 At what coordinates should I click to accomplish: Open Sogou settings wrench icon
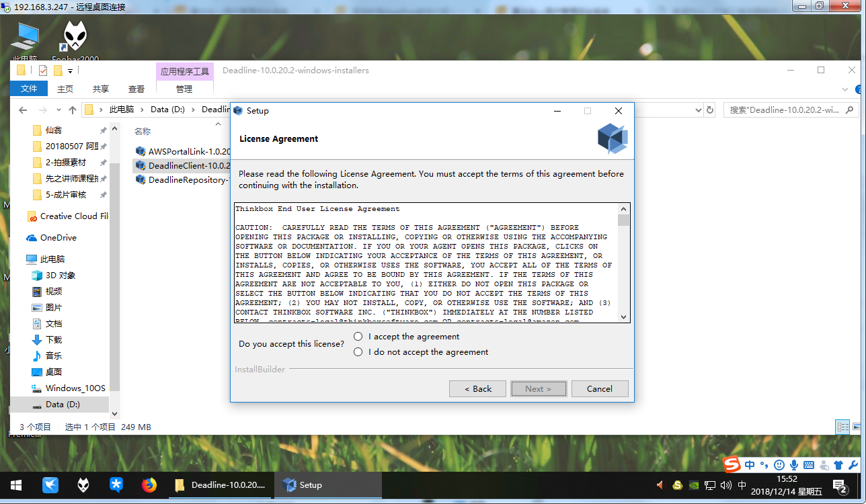tap(852, 465)
